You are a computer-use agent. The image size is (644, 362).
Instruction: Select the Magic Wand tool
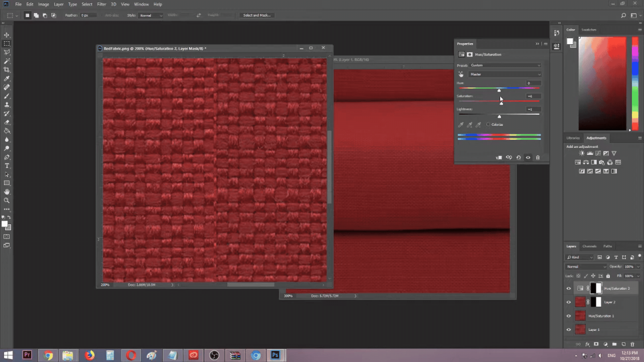point(7,61)
